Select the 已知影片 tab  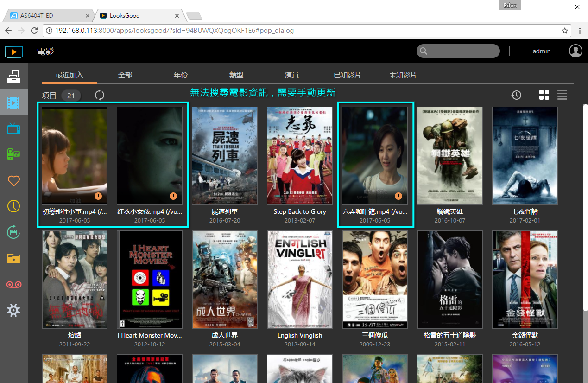(x=348, y=75)
